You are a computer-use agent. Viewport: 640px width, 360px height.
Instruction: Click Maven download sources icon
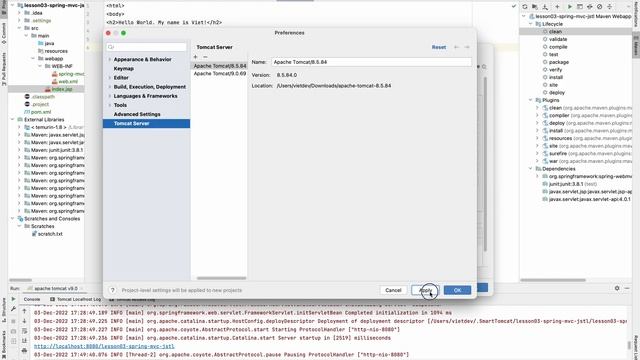pyautogui.click(x=545, y=7)
